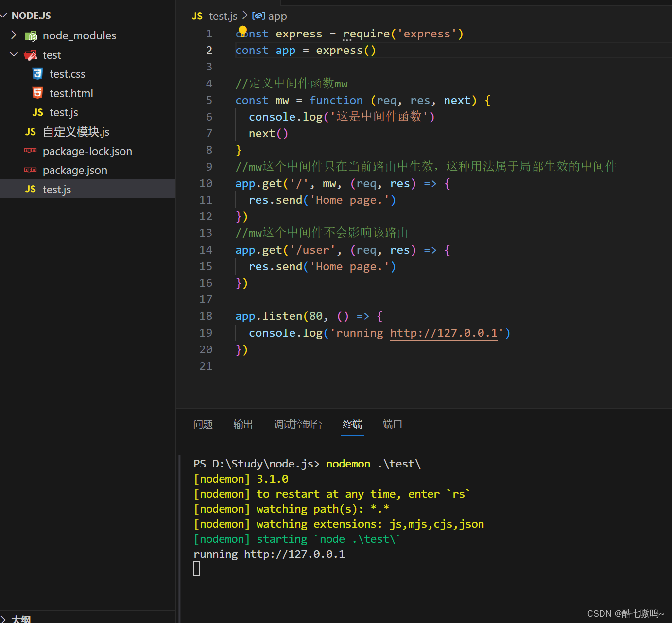Click JS icon of test.js inside test folder
Image resolution: width=672 pixels, height=623 pixels.
38,112
